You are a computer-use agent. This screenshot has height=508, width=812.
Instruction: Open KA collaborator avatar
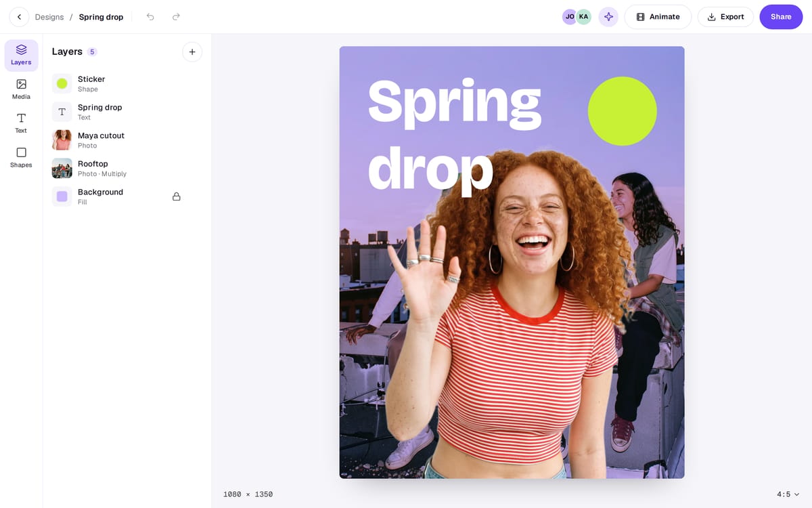pos(583,17)
